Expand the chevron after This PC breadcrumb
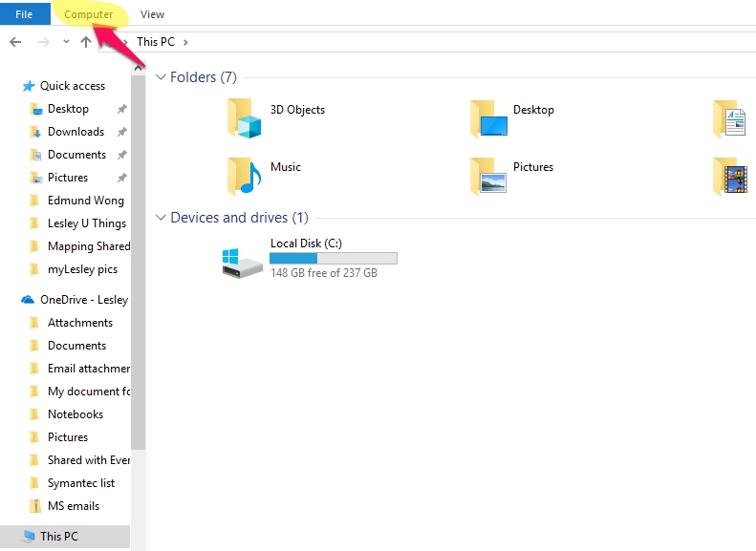756x551 pixels. coord(185,42)
